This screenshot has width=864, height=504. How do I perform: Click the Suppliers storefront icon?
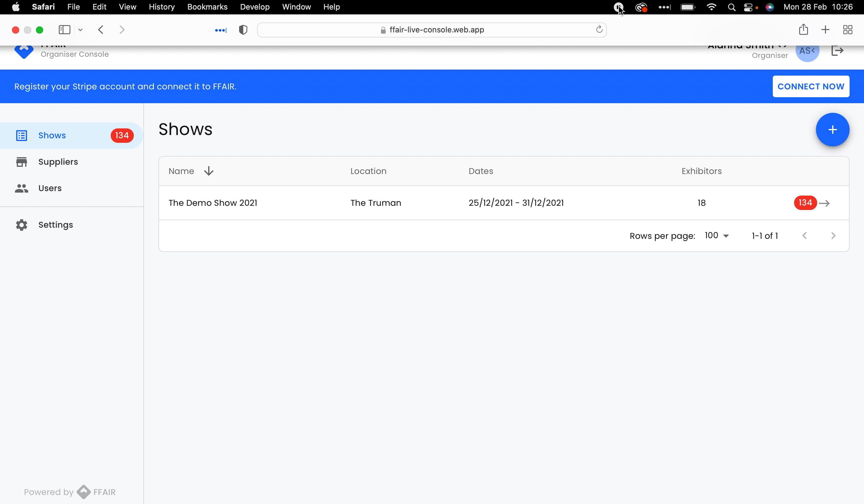22,162
